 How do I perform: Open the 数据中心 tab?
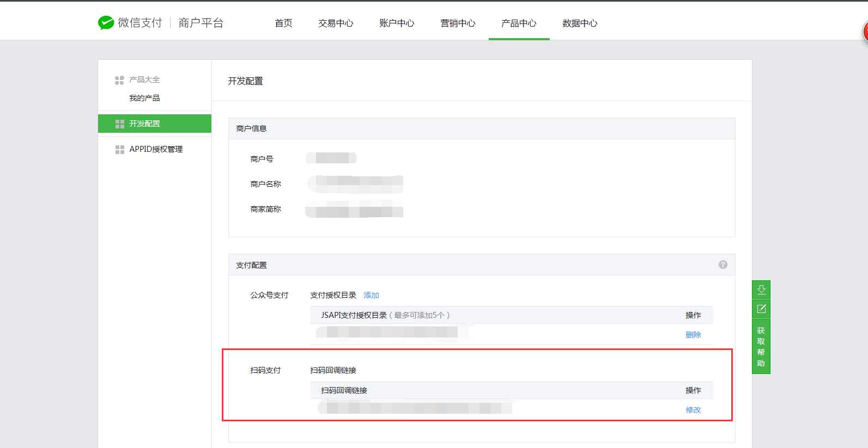(580, 23)
